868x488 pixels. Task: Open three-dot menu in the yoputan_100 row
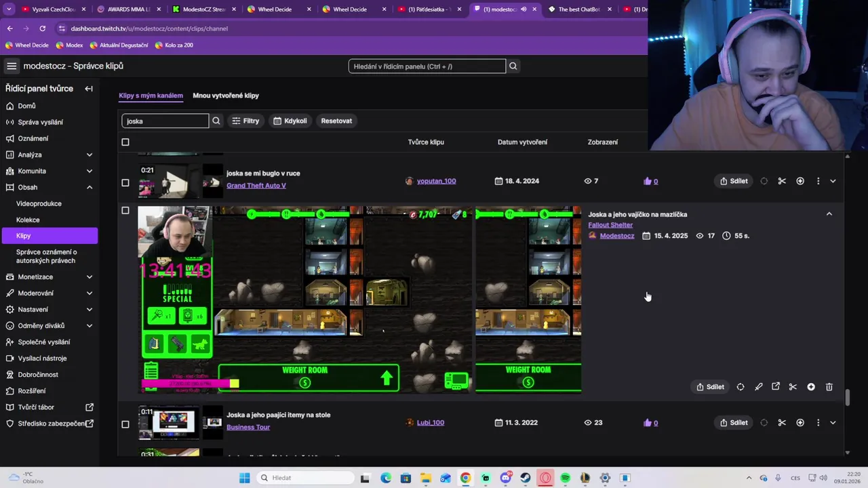pos(818,181)
